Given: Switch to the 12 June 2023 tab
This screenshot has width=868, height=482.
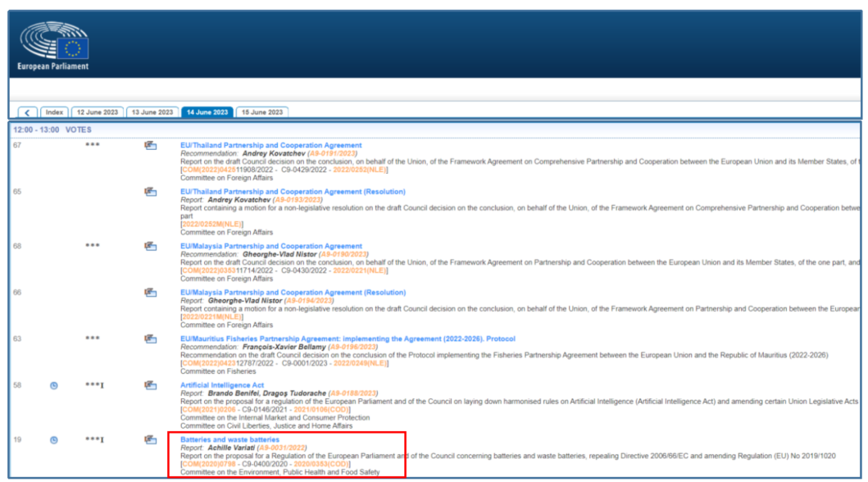Looking at the screenshot, I should tap(97, 112).
